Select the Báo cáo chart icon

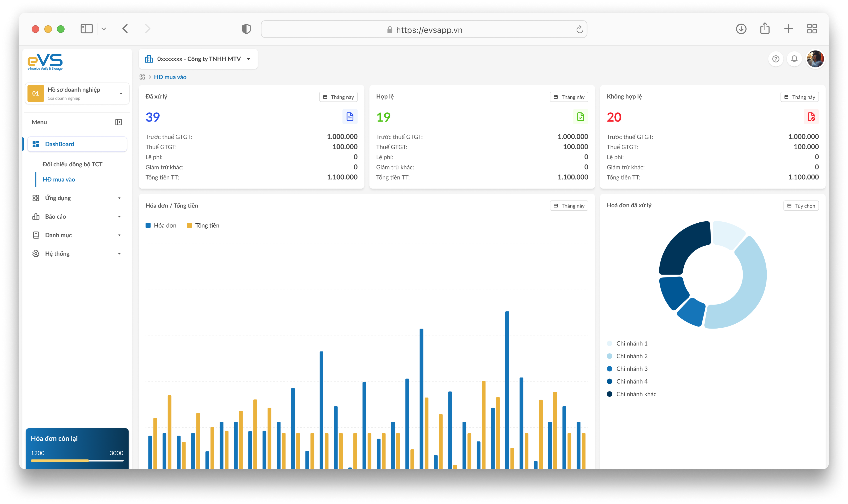point(36,216)
